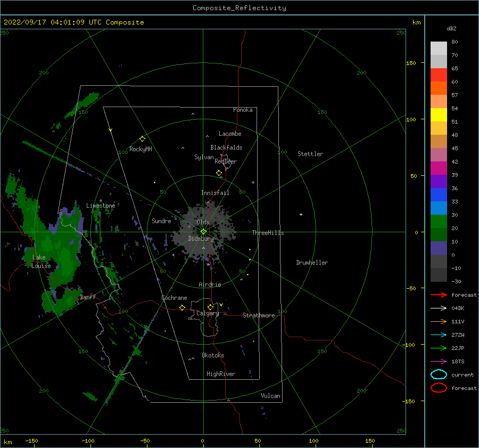The height and width of the screenshot is (448, 479).
Task: Click the orange 111V arrow icon
Action: tap(439, 321)
